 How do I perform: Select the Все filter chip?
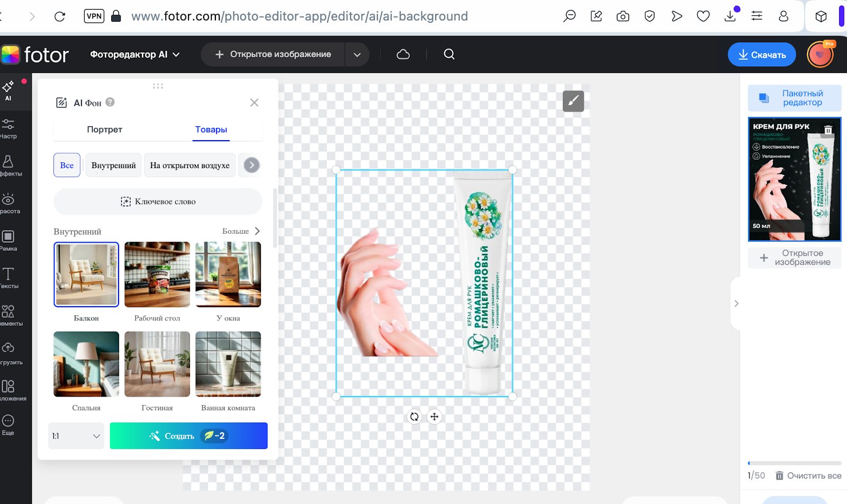[67, 165]
